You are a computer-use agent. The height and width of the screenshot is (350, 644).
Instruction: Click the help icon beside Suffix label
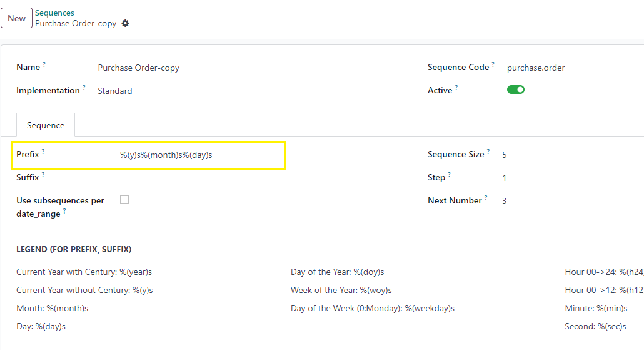pos(43,175)
